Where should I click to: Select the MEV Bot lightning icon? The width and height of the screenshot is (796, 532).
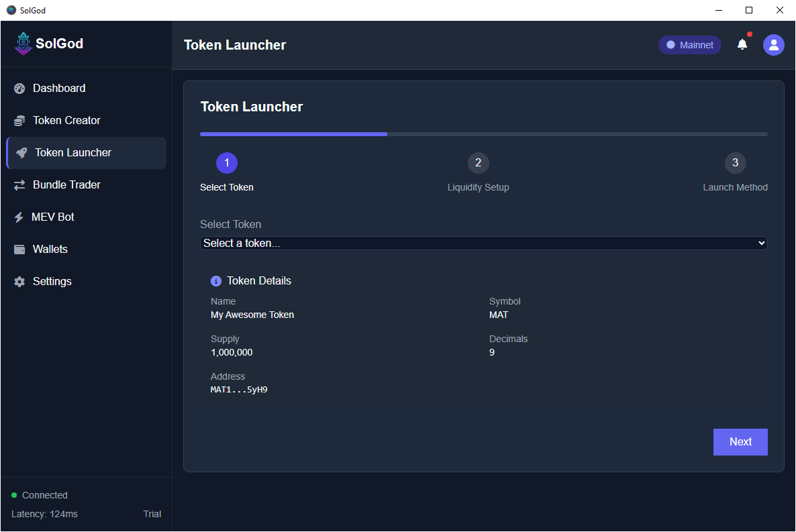19,217
